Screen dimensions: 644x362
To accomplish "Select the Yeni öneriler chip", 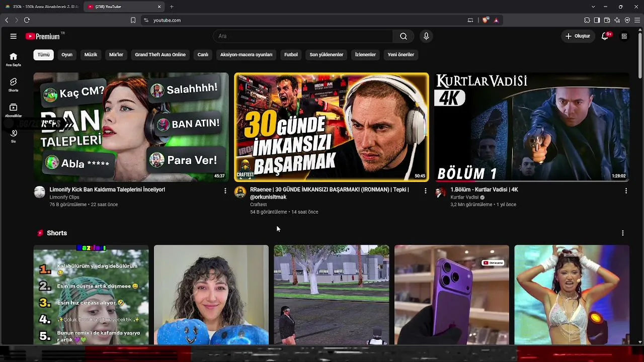I will (x=401, y=55).
